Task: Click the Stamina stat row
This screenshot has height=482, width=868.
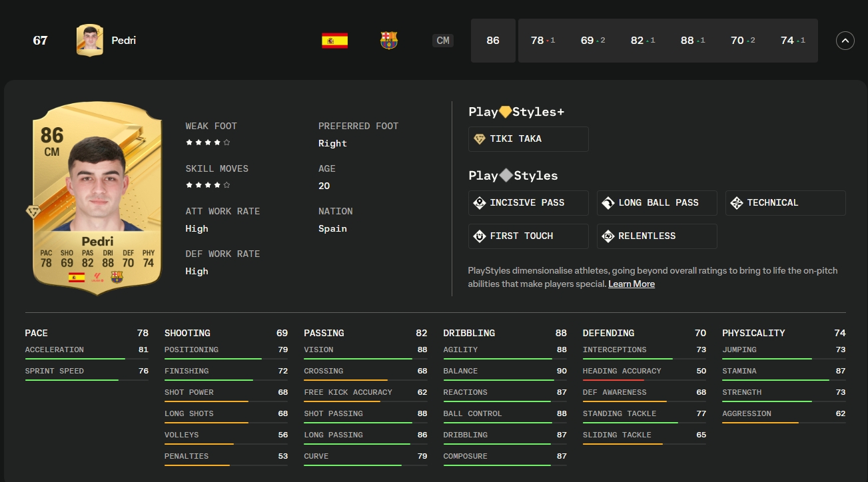Action: click(784, 373)
